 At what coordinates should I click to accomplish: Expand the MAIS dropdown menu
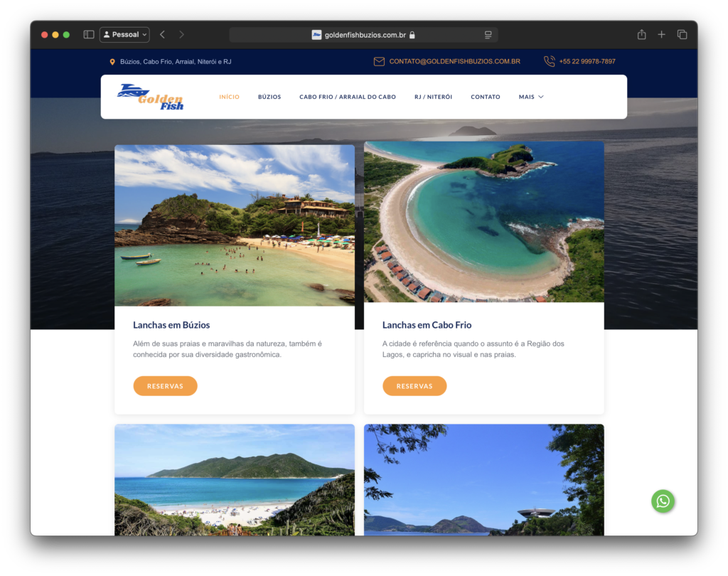(x=531, y=97)
